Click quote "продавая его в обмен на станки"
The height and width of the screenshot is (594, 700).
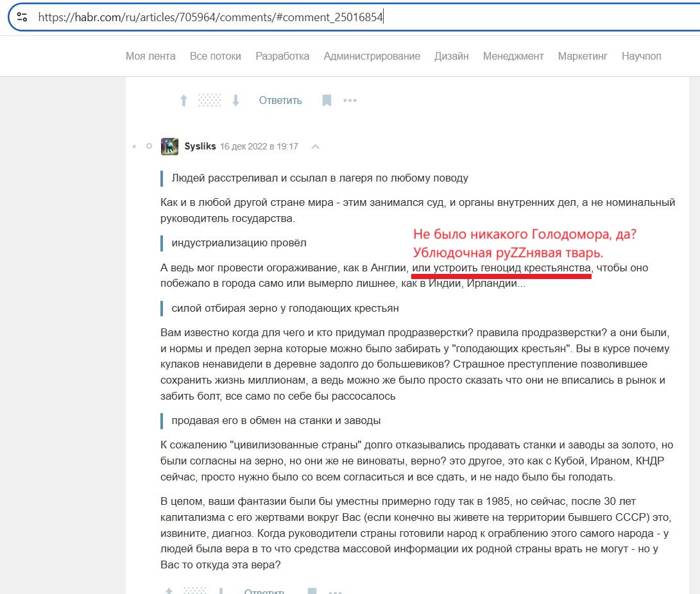(x=276, y=420)
